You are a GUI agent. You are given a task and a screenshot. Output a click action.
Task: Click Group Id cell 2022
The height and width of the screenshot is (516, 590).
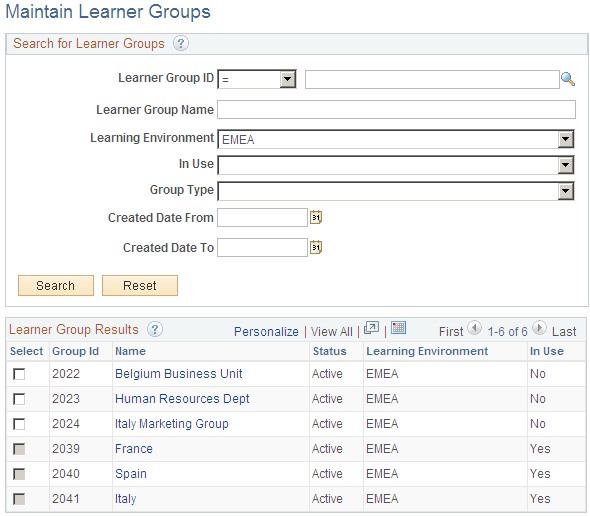pos(66,374)
